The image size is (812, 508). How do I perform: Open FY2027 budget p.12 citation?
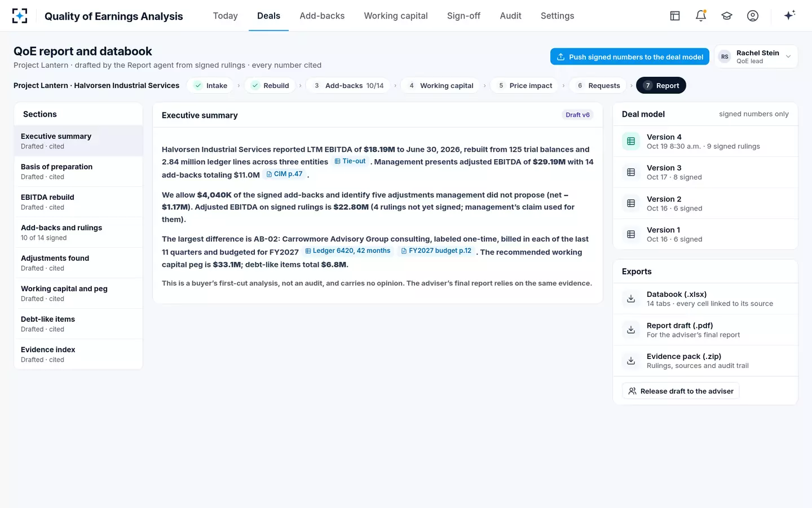tap(436, 251)
